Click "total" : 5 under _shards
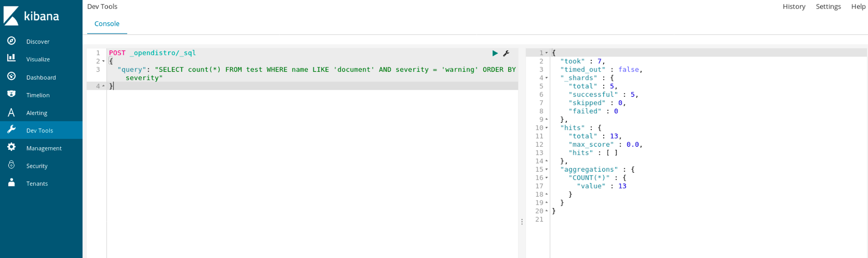Image resolution: width=868 pixels, height=258 pixels. [x=593, y=86]
